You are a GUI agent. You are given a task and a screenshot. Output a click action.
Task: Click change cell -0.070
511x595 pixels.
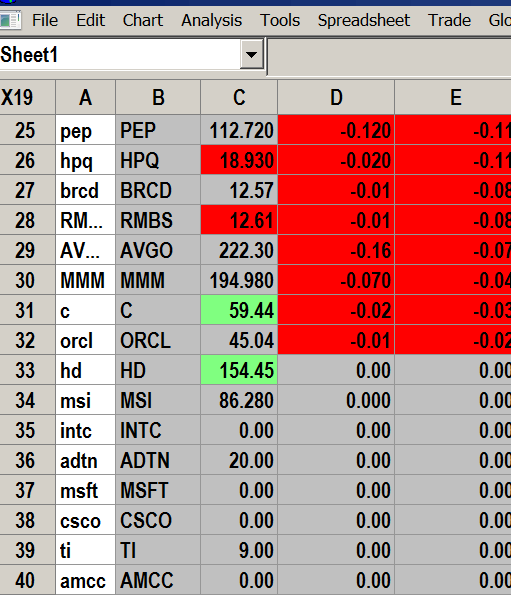pyautogui.click(x=336, y=280)
